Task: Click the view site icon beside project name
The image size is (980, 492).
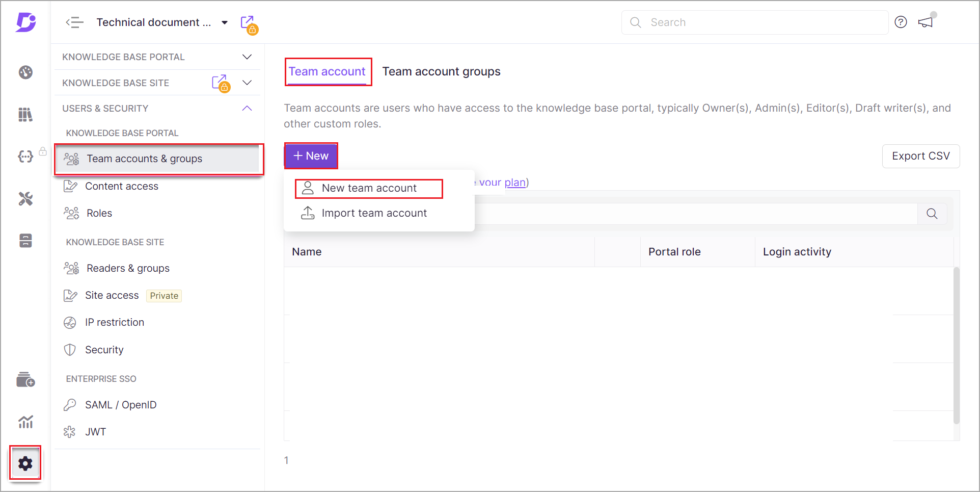Action: [249, 24]
